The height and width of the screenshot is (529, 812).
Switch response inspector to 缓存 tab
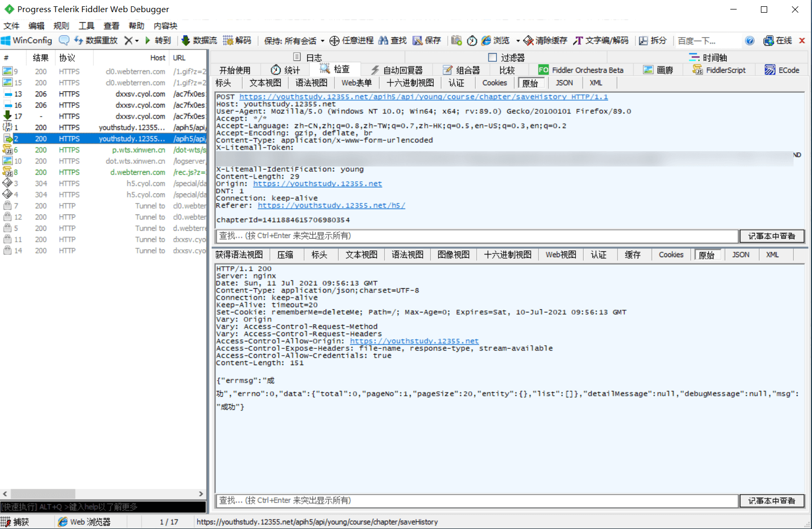tap(632, 254)
